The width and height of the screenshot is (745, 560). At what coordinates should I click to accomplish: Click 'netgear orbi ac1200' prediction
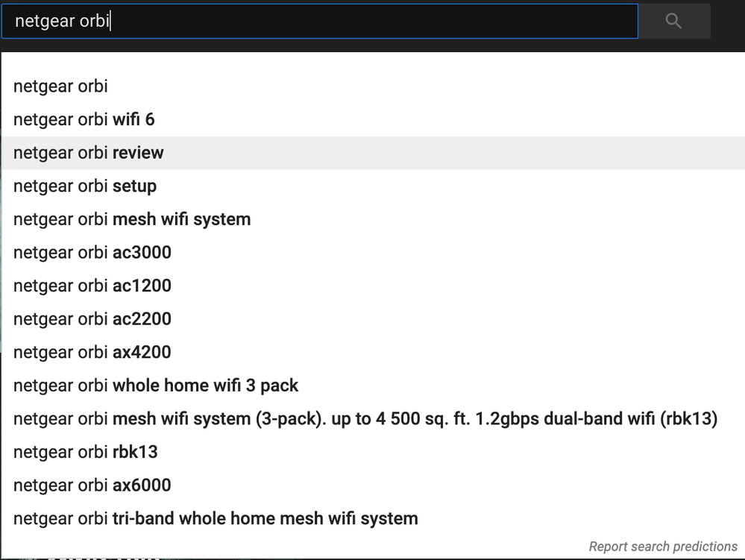tap(92, 286)
